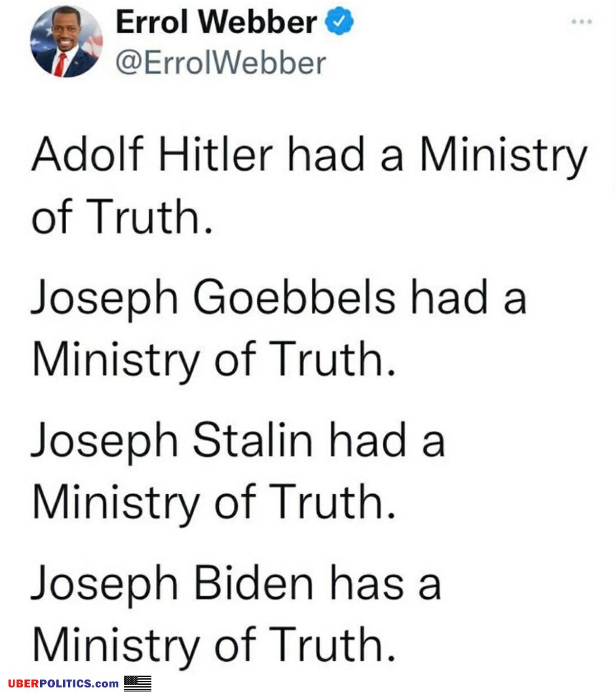This screenshot has height=692, width=616.
Task: Click the "Joseph Goebbels had a" line
Action: pos(279,298)
